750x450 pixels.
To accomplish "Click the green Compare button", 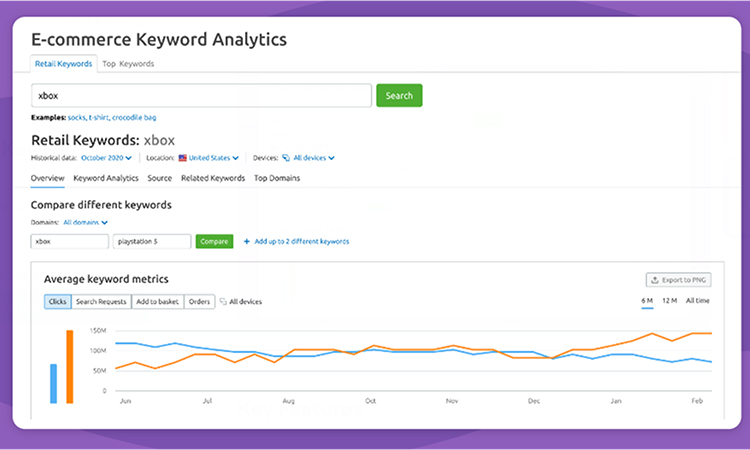I will (214, 241).
